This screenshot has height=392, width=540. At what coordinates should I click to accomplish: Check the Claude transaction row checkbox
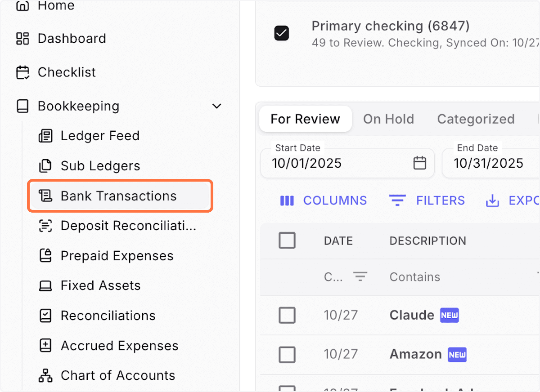pos(287,315)
